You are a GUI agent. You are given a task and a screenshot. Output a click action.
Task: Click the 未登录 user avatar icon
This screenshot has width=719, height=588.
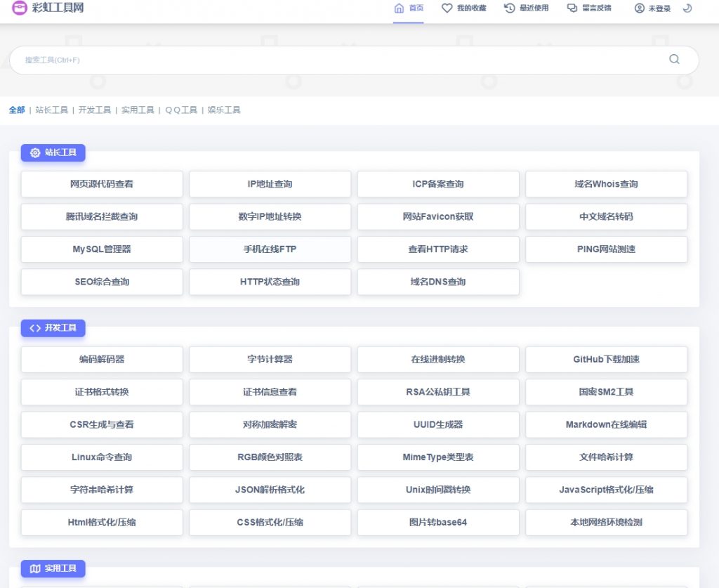(639, 8)
